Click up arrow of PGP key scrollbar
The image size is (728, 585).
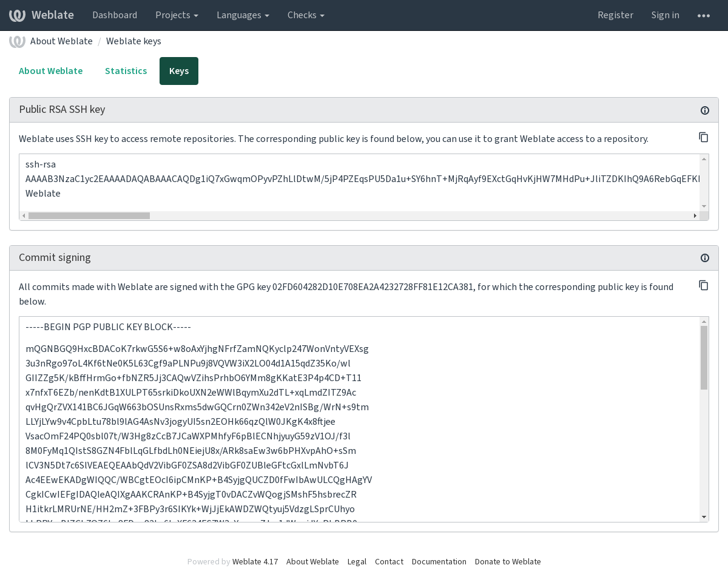pos(704,322)
